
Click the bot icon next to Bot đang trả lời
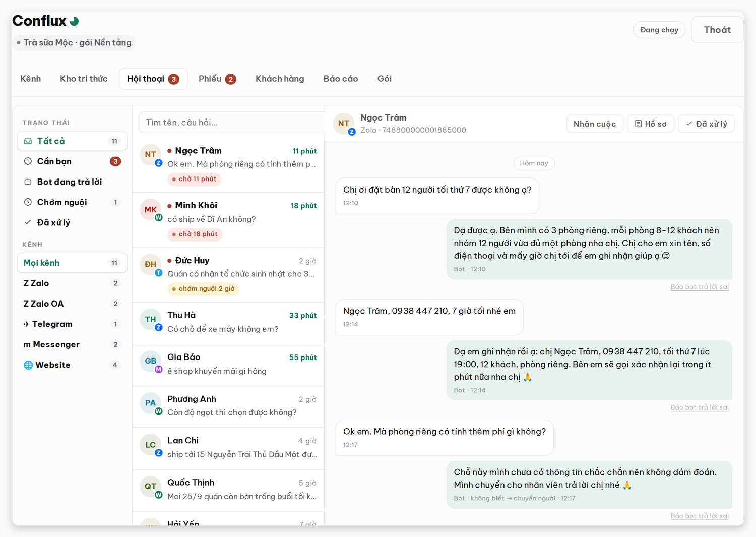coord(28,182)
